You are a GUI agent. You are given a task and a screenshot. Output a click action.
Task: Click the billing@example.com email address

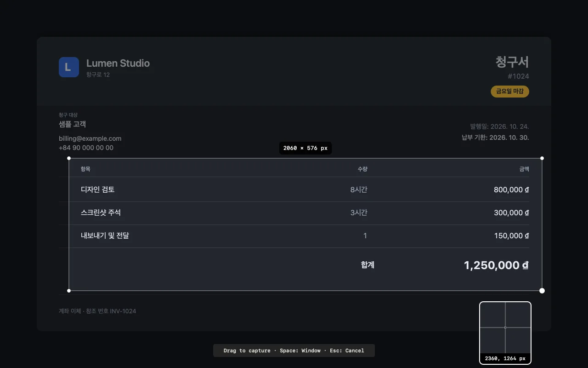coord(90,138)
